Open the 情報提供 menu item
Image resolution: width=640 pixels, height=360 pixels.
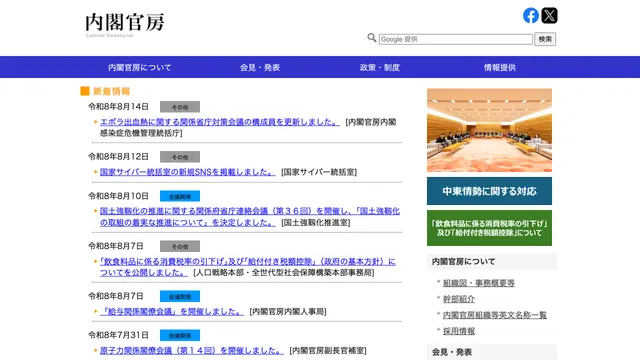click(500, 67)
